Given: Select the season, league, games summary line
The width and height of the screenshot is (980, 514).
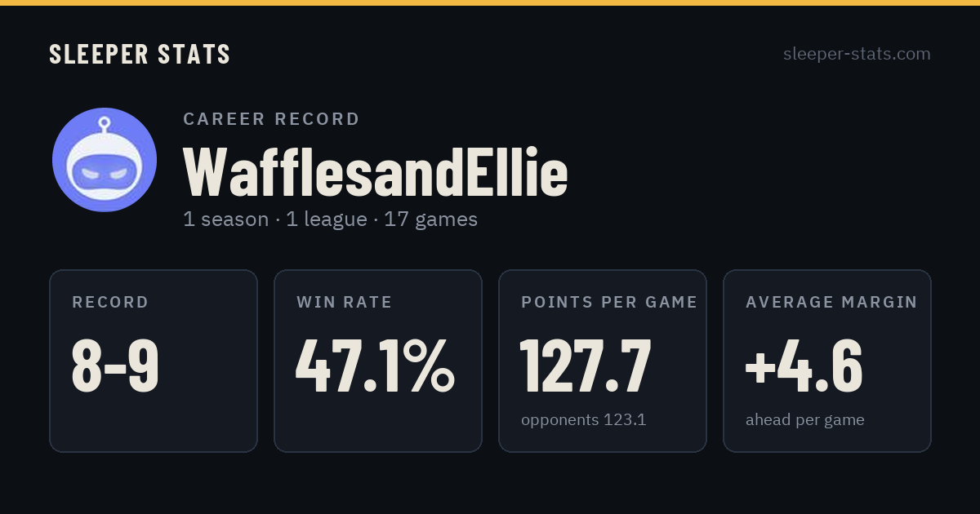Looking at the screenshot, I should tap(330, 219).
